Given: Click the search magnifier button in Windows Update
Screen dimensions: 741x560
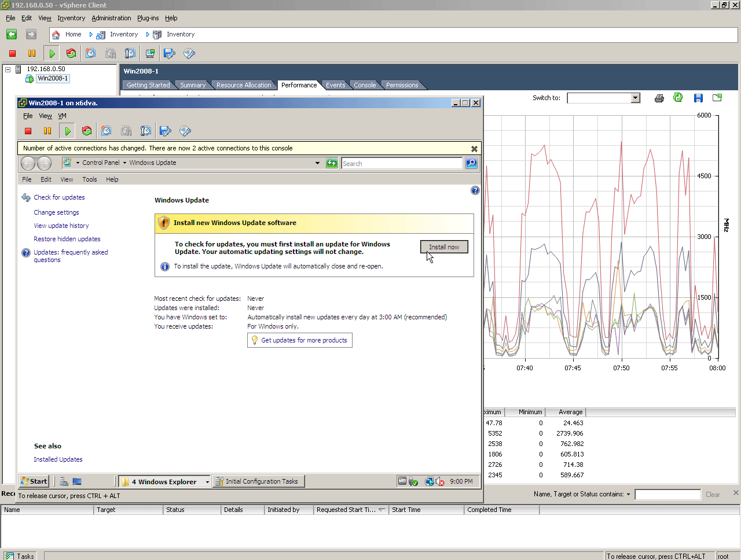Looking at the screenshot, I should 471,163.
